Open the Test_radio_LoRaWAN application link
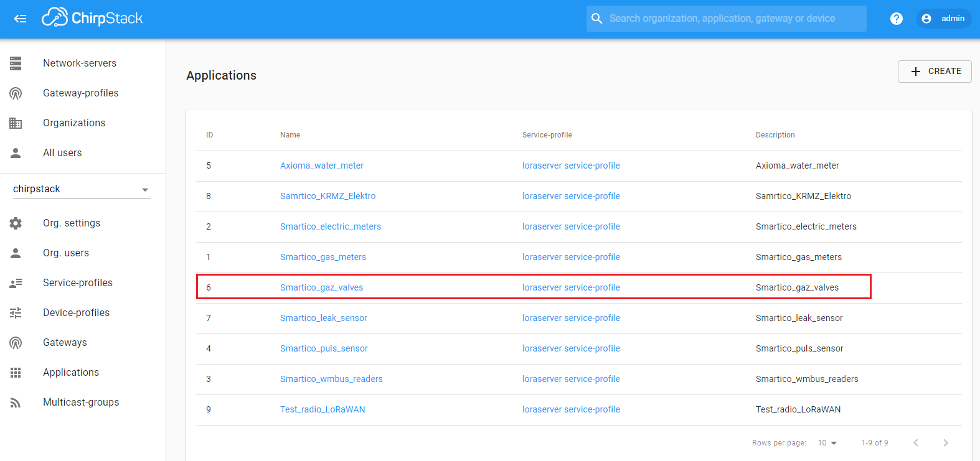The height and width of the screenshot is (461, 980). click(323, 409)
